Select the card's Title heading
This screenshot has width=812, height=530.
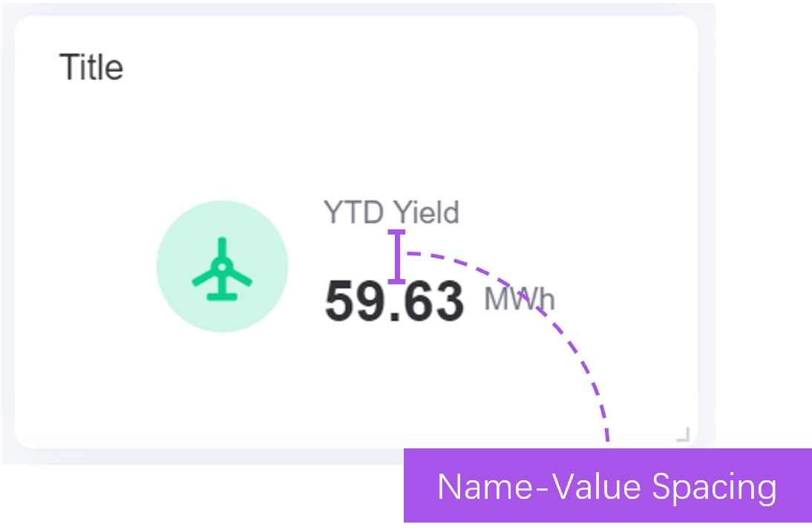[91, 68]
